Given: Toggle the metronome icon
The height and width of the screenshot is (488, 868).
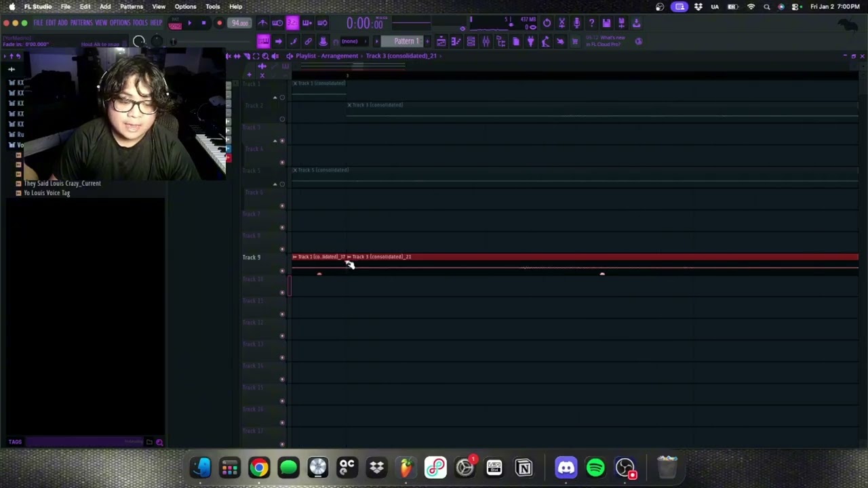Looking at the screenshot, I should [x=262, y=22].
